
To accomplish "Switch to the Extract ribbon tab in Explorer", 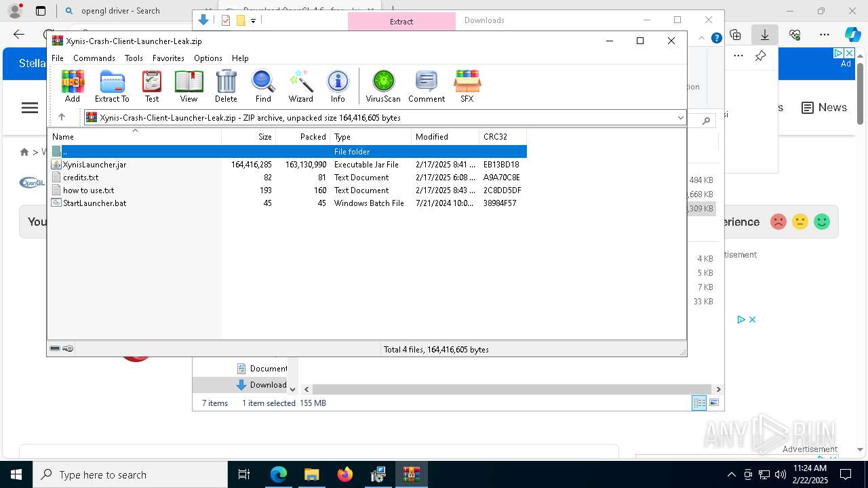I will point(401,21).
